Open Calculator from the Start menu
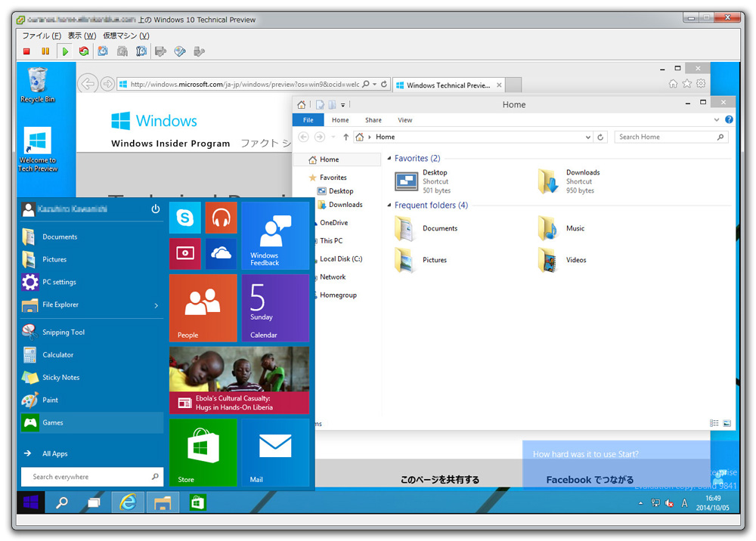This screenshot has width=756, height=541. point(91,354)
